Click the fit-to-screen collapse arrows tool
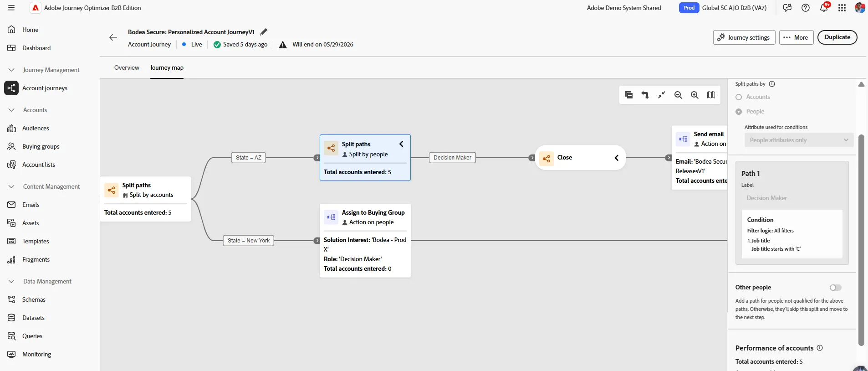868x371 pixels. pyautogui.click(x=662, y=95)
